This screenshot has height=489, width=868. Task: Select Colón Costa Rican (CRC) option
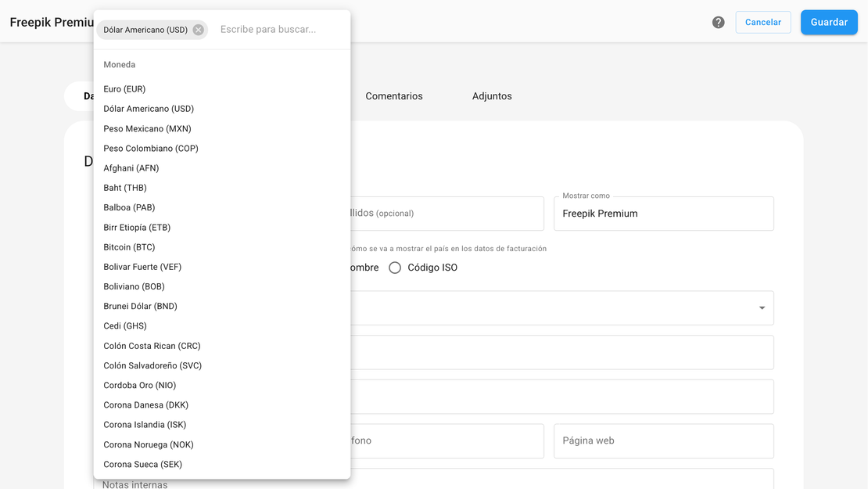coord(152,346)
